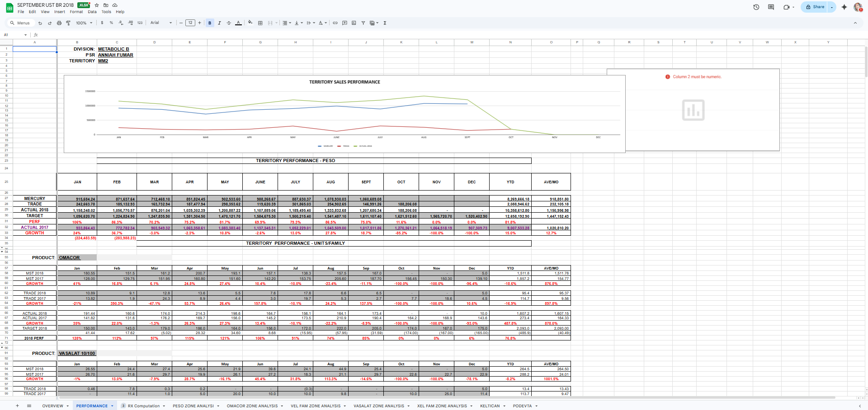Format selection as currency with the dollar icon
The image size is (868, 410).
(x=102, y=23)
